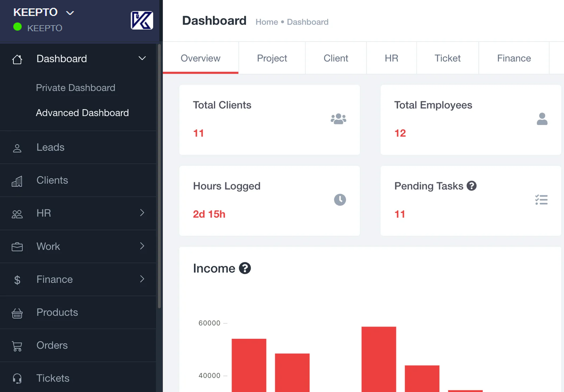Click the Tickets headset icon
This screenshot has height=392, width=564.
click(x=17, y=379)
